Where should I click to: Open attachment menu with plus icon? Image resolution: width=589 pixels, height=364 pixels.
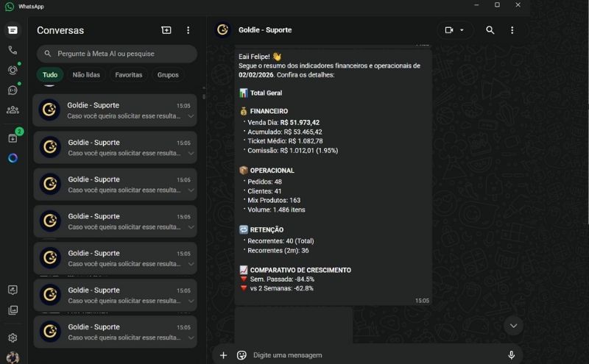[x=224, y=355]
